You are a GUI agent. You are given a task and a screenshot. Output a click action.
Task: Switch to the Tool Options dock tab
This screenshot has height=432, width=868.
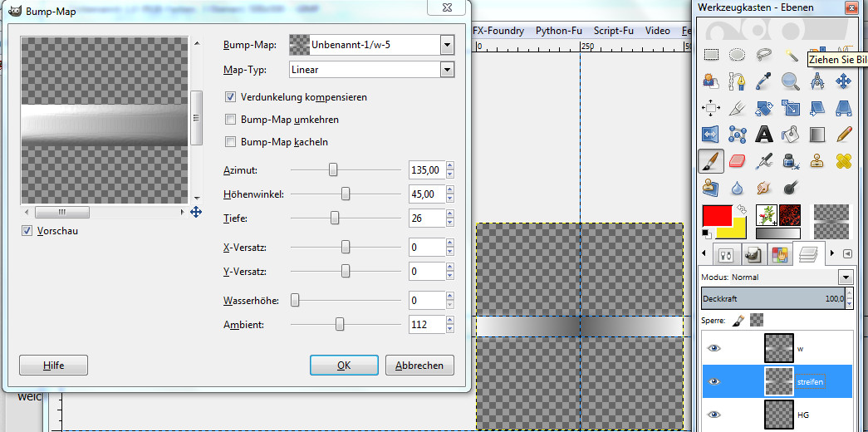click(725, 255)
